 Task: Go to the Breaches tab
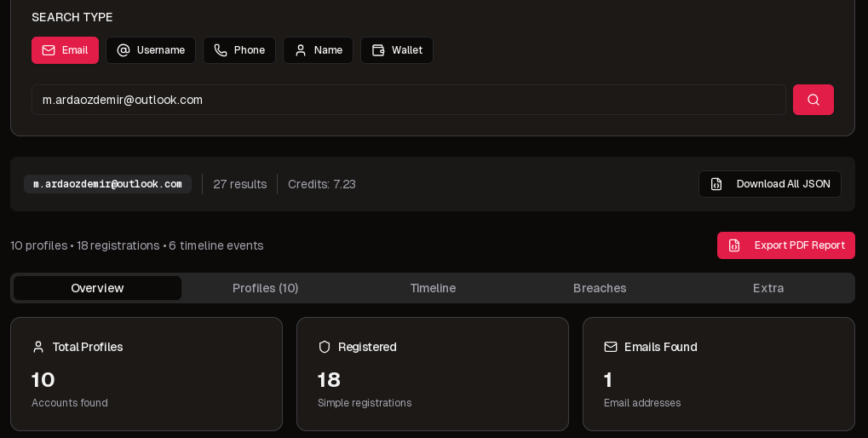coord(600,288)
